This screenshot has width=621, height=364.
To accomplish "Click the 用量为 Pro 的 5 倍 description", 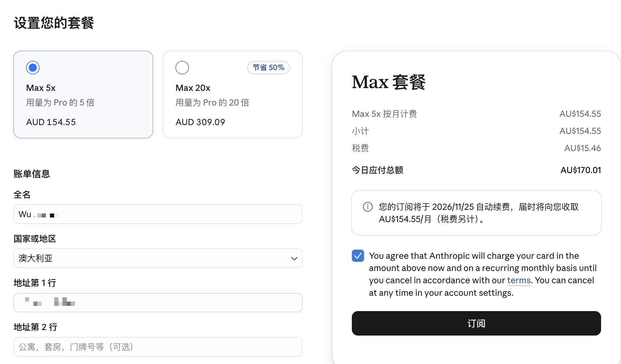I will pyautogui.click(x=60, y=102).
